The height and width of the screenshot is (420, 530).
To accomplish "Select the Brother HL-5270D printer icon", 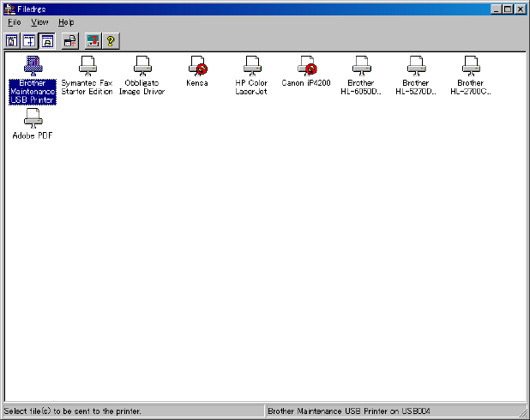I will coord(416,66).
